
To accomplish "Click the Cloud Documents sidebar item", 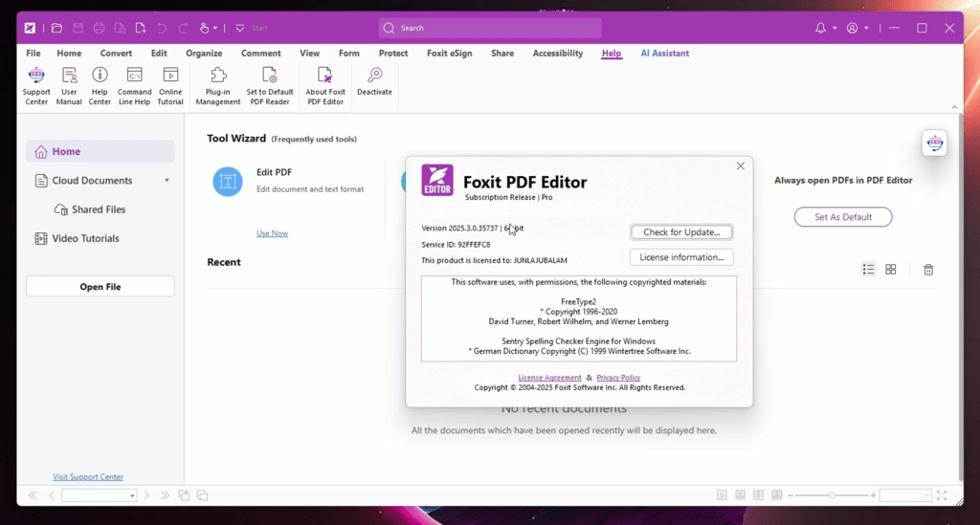I will pyautogui.click(x=92, y=181).
